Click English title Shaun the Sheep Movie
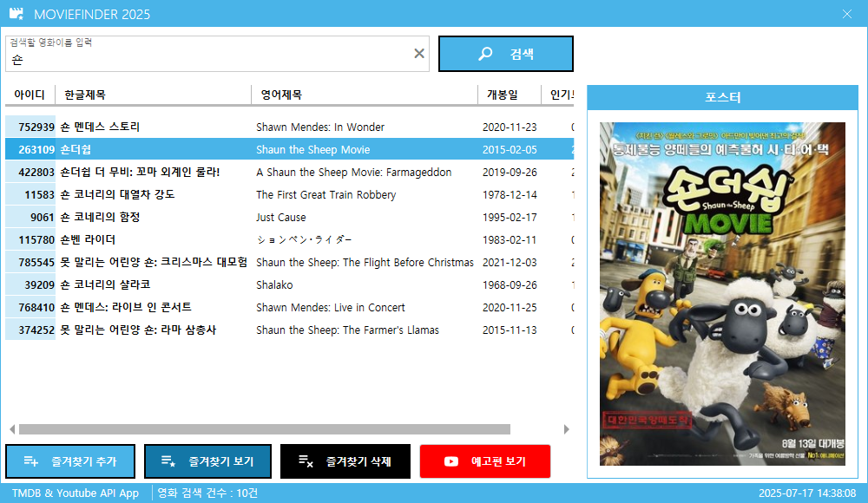The width and height of the screenshot is (868, 503). pos(312,150)
